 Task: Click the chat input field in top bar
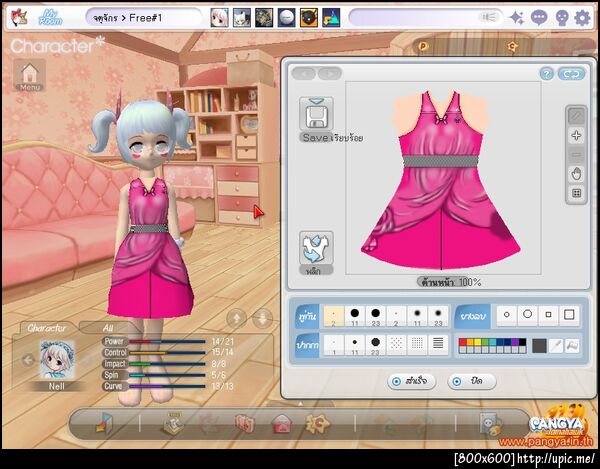[x=426, y=18]
